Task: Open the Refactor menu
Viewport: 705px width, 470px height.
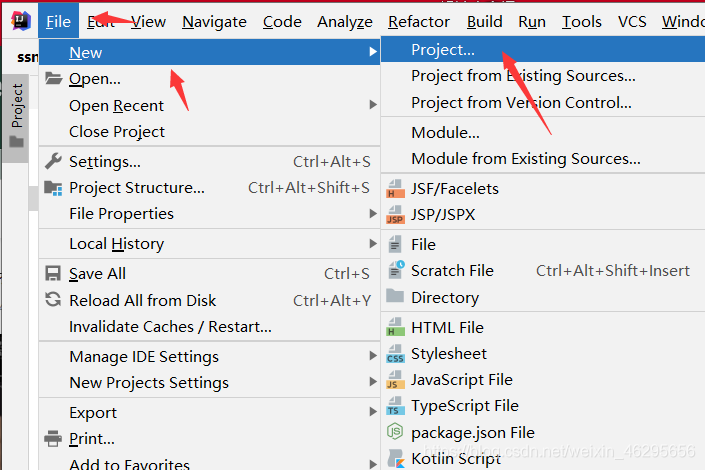Action: point(418,21)
